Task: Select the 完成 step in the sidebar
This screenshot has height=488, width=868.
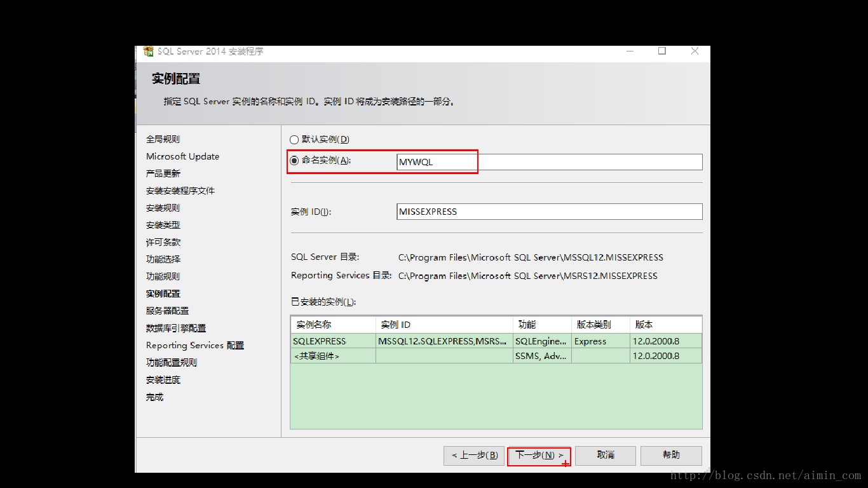Action: click(155, 396)
